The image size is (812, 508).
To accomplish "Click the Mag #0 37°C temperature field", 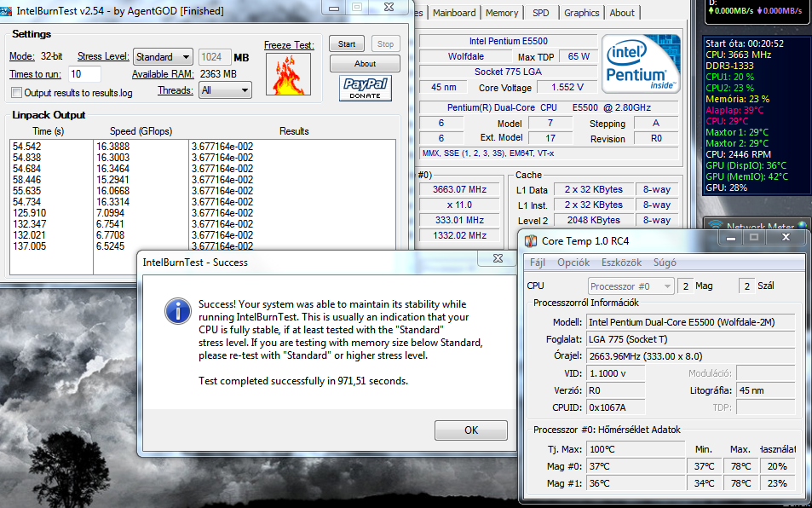I will pos(636,466).
